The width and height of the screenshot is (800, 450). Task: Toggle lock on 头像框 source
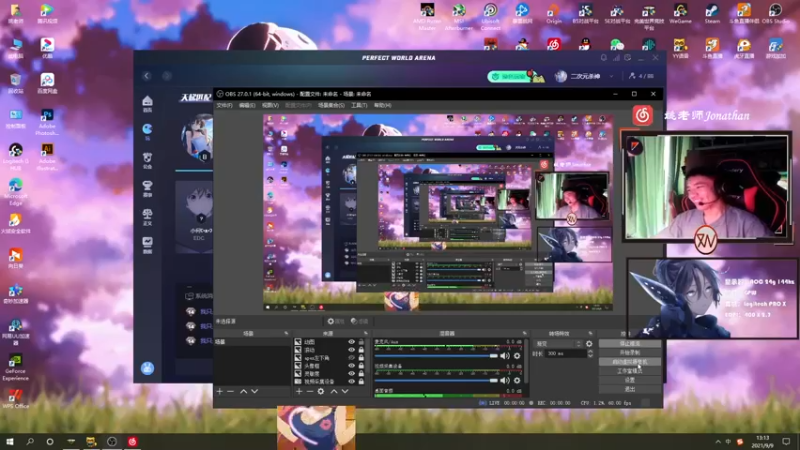361,366
